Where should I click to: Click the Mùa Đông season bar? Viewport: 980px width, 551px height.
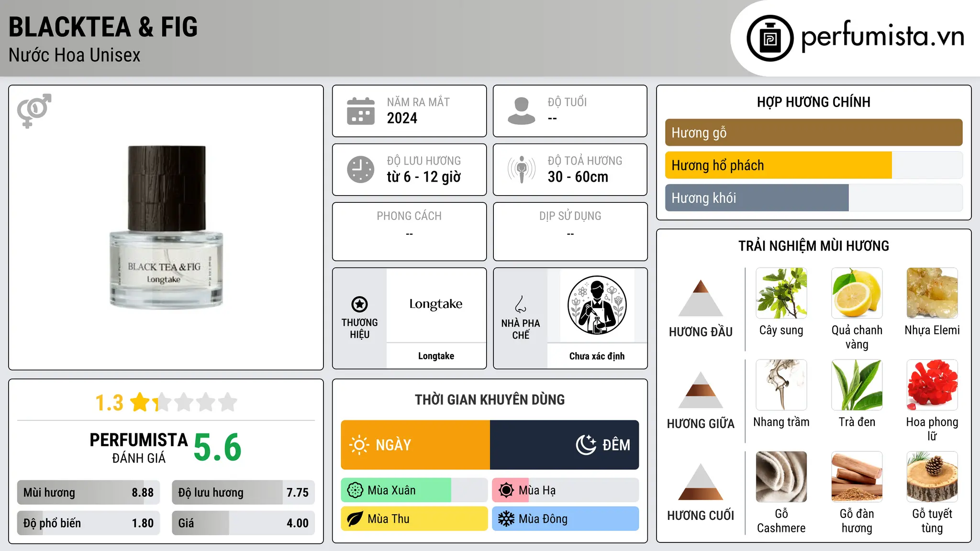pyautogui.click(x=566, y=519)
